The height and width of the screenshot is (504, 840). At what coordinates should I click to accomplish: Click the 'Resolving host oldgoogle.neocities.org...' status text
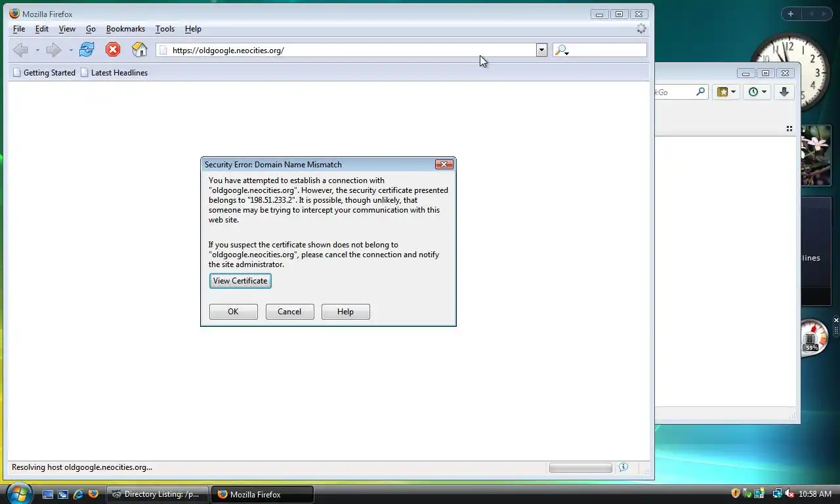point(82,467)
